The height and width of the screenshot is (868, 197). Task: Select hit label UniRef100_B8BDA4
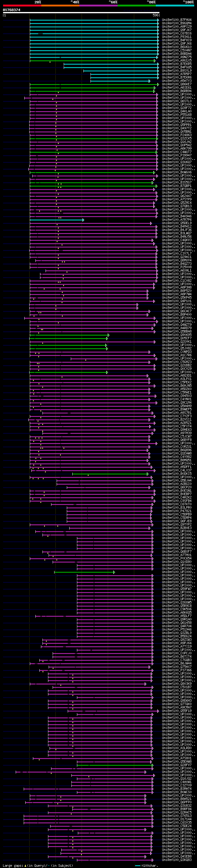point(177,54)
